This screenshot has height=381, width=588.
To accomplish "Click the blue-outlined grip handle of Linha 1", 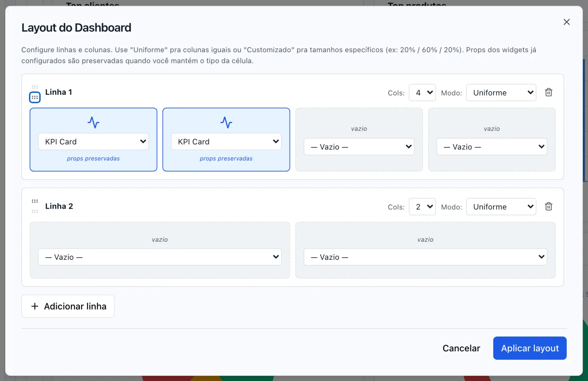I will tap(35, 97).
